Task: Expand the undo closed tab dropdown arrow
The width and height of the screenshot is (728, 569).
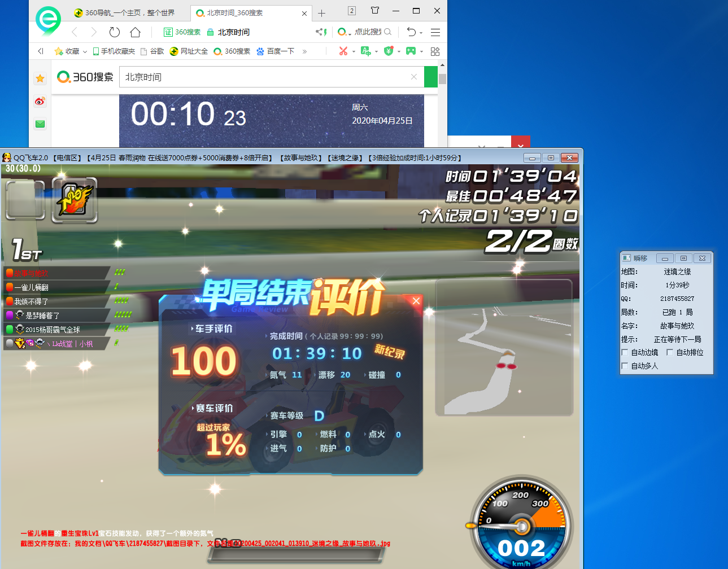Action: (x=421, y=33)
